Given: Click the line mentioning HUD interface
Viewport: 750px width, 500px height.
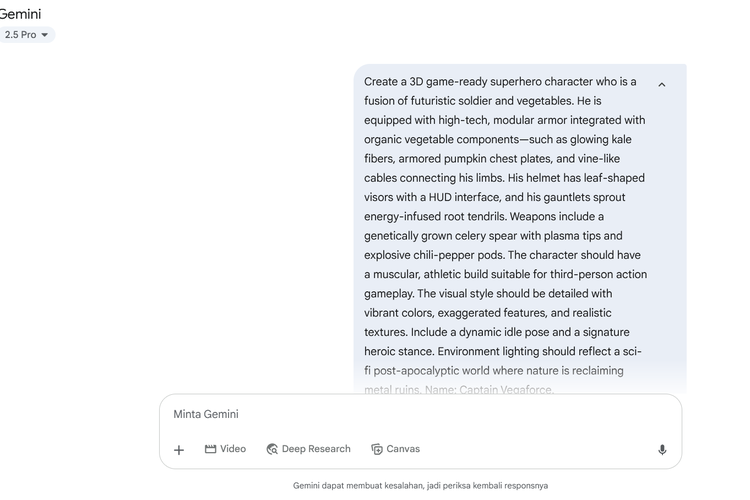Looking at the screenshot, I should click(x=495, y=197).
